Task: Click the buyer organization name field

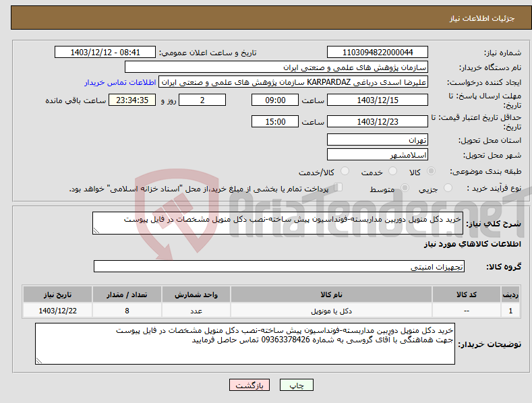Action: [276, 67]
